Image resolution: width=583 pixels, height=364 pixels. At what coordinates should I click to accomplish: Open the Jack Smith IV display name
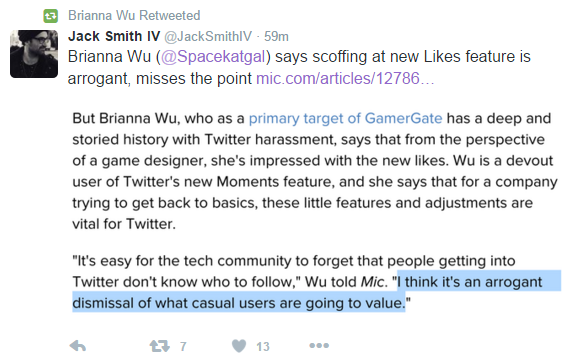tap(114, 36)
